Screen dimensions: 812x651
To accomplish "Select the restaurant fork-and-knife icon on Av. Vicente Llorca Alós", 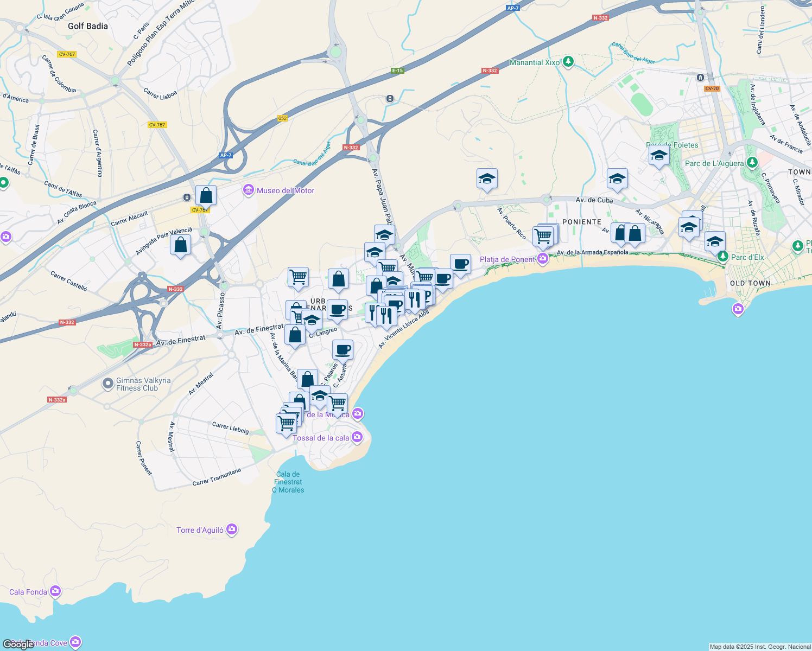I will click(x=414, y=298).
